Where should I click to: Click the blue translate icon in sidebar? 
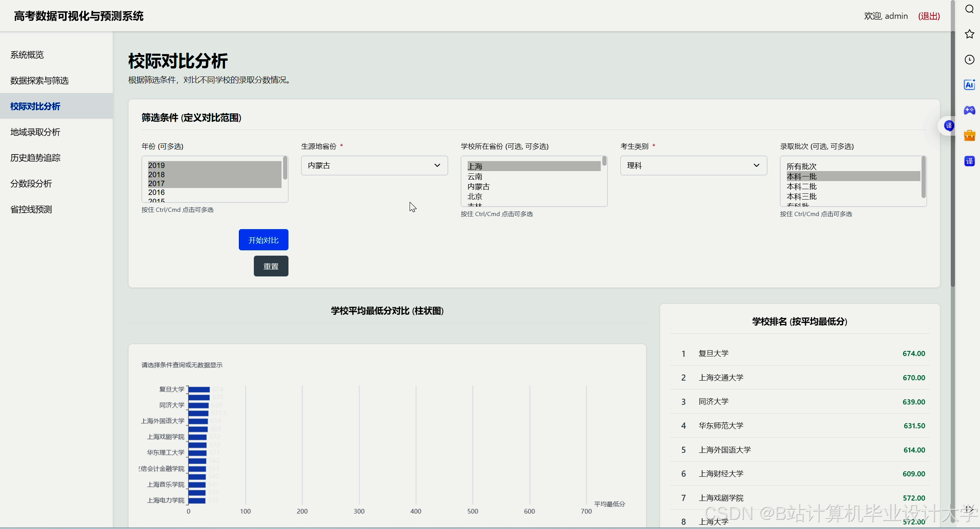click(x=970, y=161)
